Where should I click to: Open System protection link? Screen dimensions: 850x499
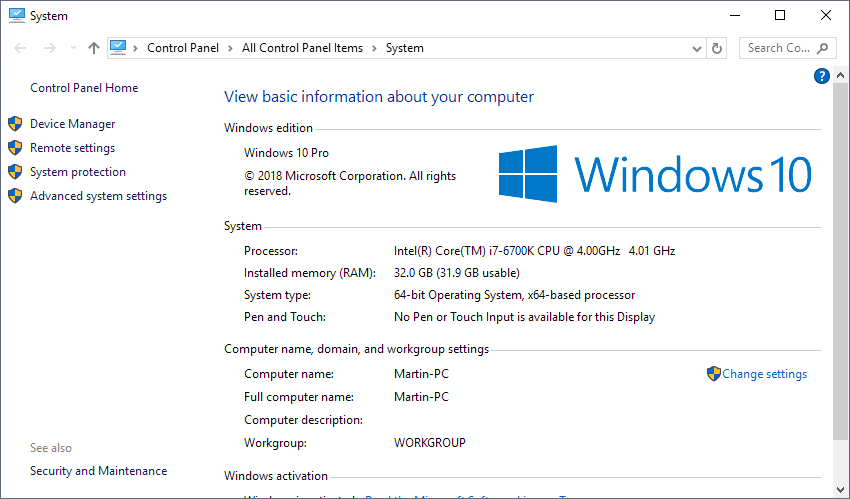click(x=78, y=172)
